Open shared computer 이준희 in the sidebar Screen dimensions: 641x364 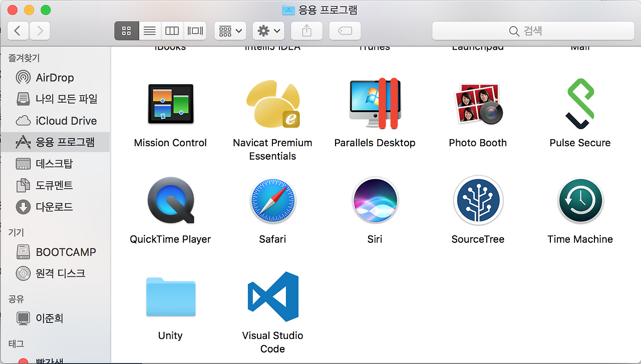55,318
